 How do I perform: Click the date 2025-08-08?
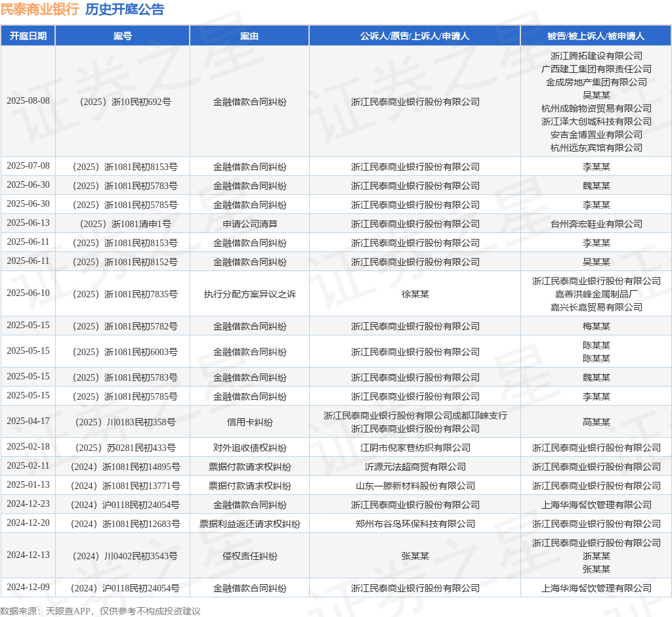(x=28, y=101)
